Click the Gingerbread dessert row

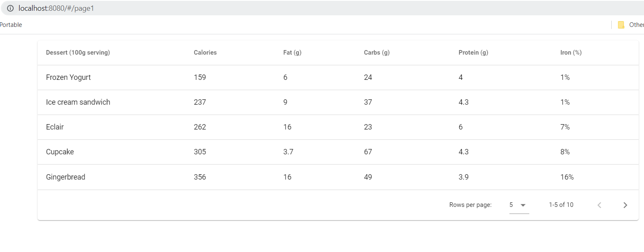pos(166,177)
